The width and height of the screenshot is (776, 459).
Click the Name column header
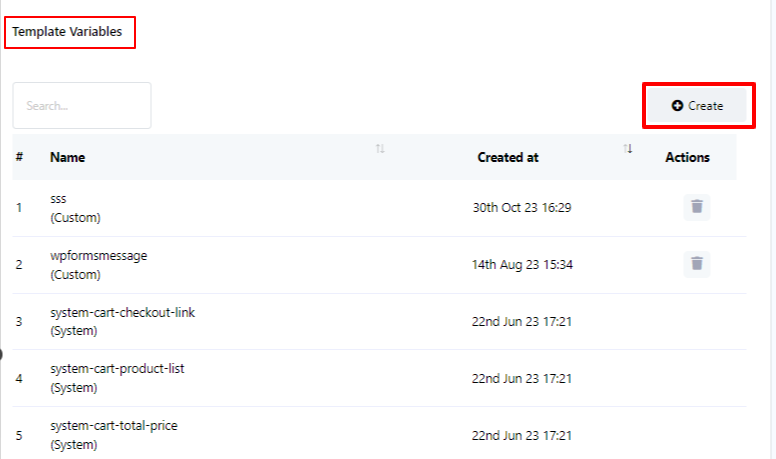click(68, 157)
